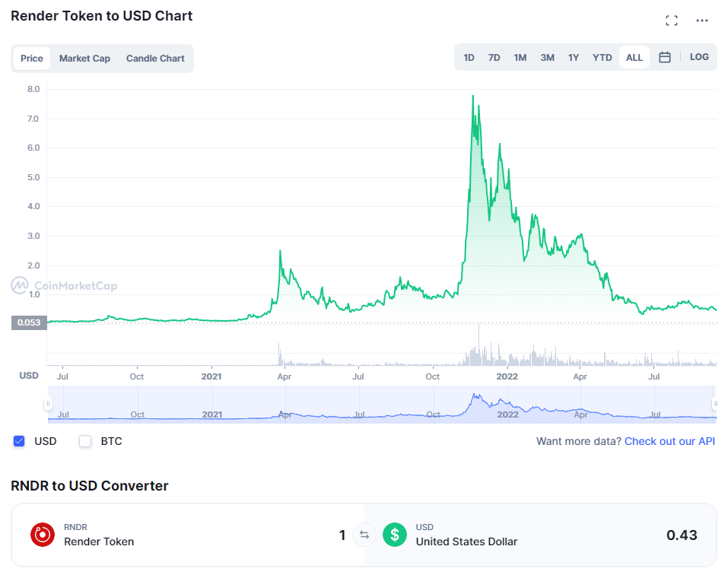Click the November 2021 price peak on chart
Viewport: 728px width, 578px height.
click(x=473, y=96)
